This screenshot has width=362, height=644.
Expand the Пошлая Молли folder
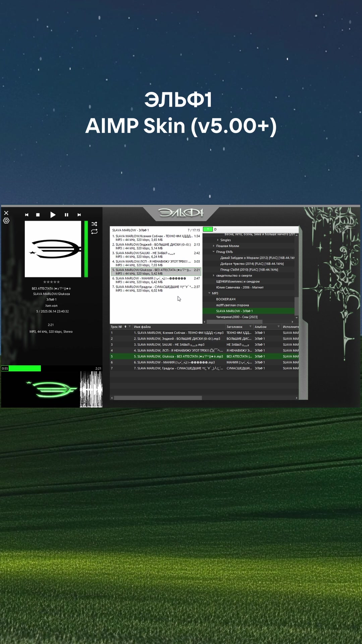point(214,246)
